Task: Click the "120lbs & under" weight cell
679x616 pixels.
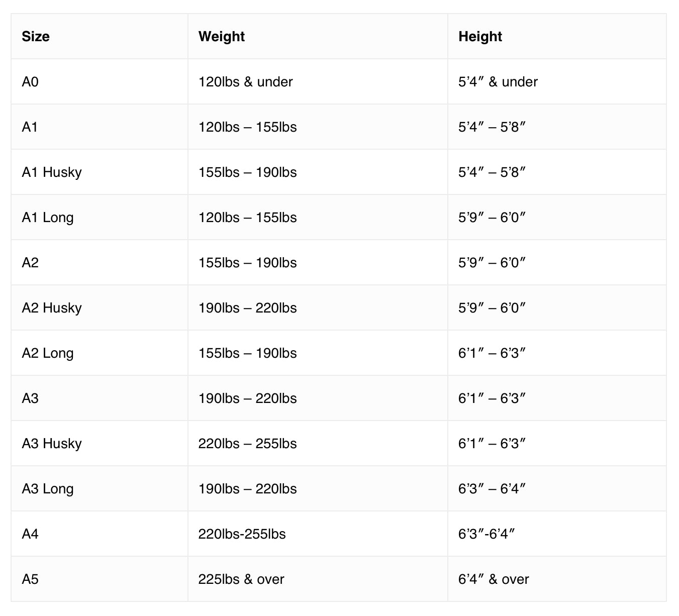Action: click(x=245, y=82)
